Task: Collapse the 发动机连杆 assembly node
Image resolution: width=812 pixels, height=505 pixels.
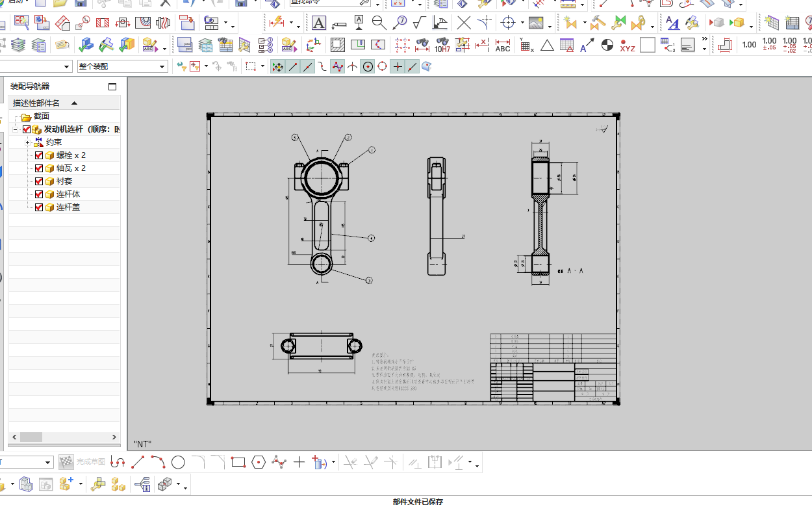Action: [x=16, y=129]
